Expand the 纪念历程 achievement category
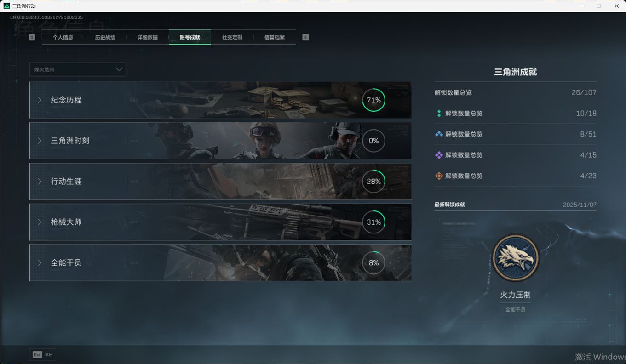Screen dimensions: 626x364 coord(66,100)
